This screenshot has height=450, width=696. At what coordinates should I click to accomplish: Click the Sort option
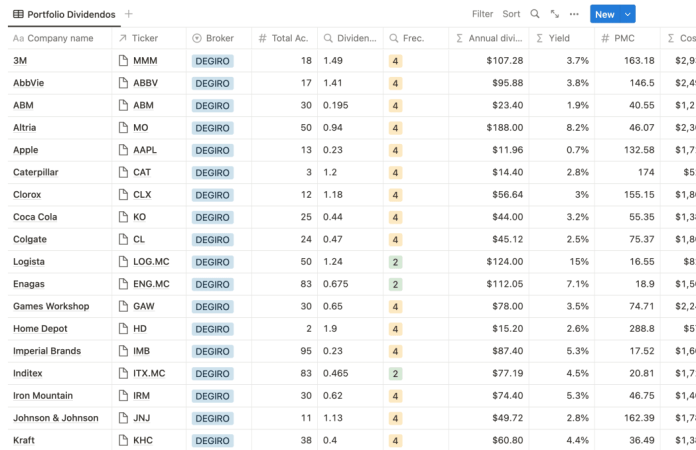click(x=511, y=14)
